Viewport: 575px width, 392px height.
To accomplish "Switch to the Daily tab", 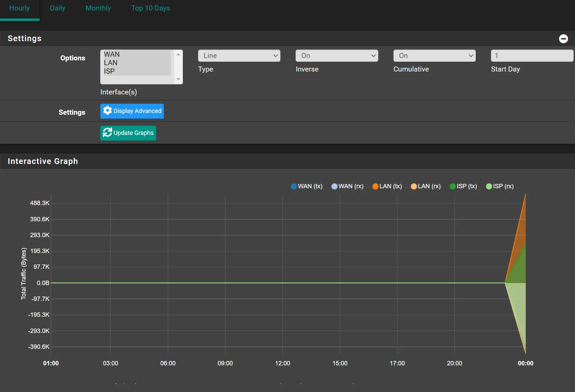I will click(57, 8).
